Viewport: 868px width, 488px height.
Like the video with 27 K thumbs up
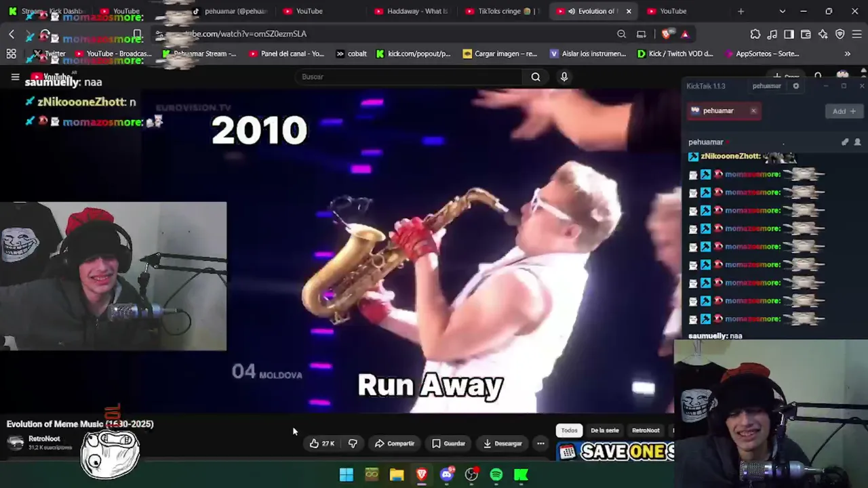[322, 443]
